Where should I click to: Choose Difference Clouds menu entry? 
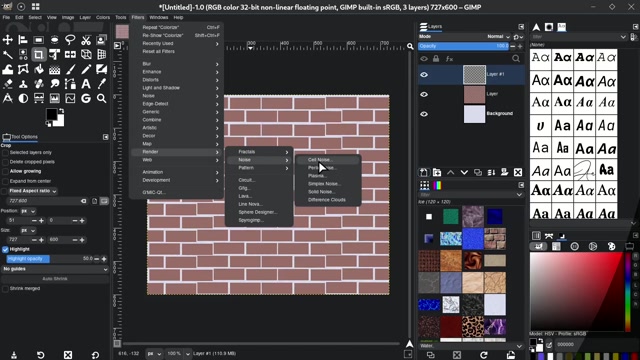click(328, 200)
